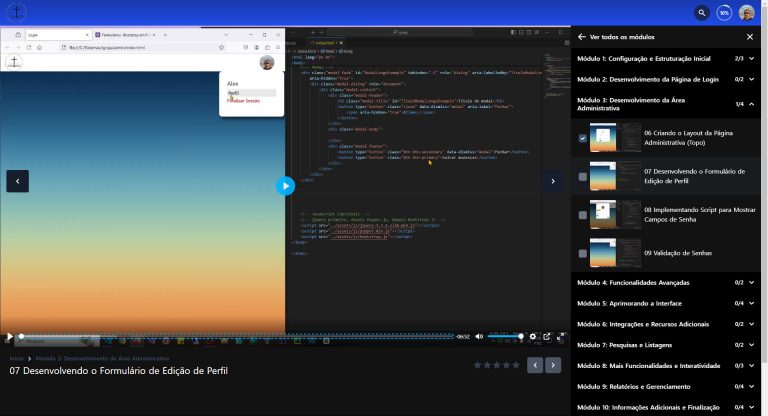Close the modules side panel
The width and height of the screenshot is (768, 416).
750,37
